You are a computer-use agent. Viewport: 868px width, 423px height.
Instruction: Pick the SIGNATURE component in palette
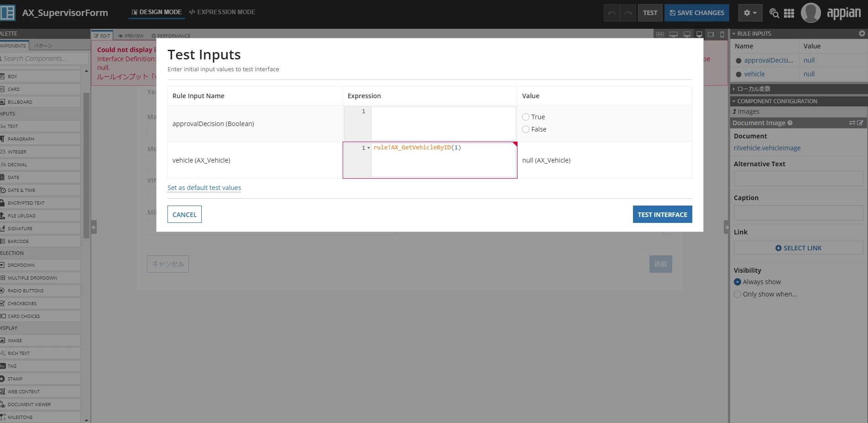[40, 228]
